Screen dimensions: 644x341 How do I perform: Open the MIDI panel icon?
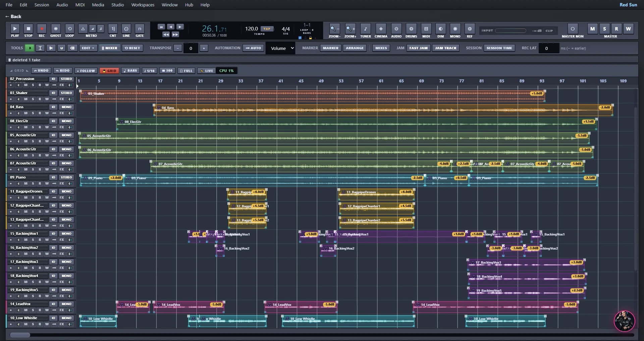pyautogui.click(x=426, y=29)
